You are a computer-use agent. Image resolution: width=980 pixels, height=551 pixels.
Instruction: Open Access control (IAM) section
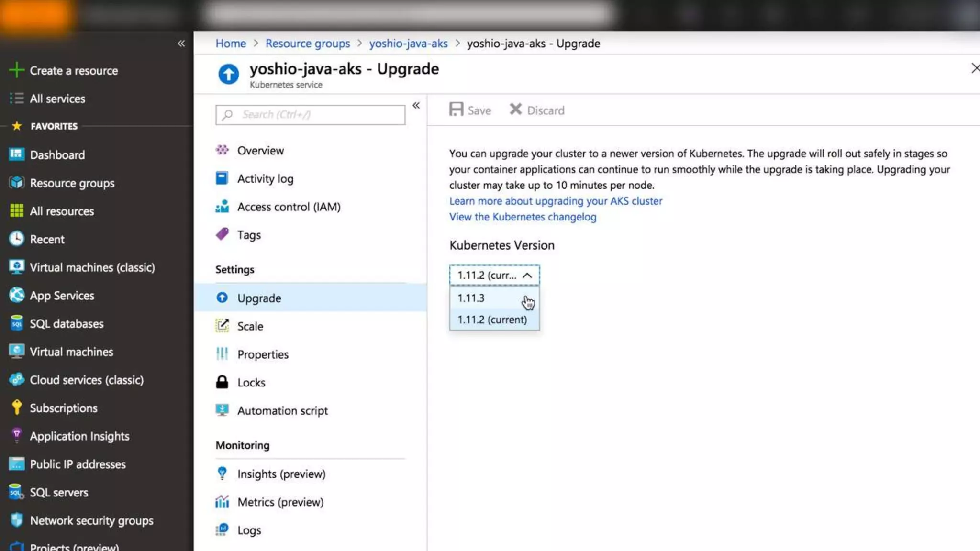[289, 207]
